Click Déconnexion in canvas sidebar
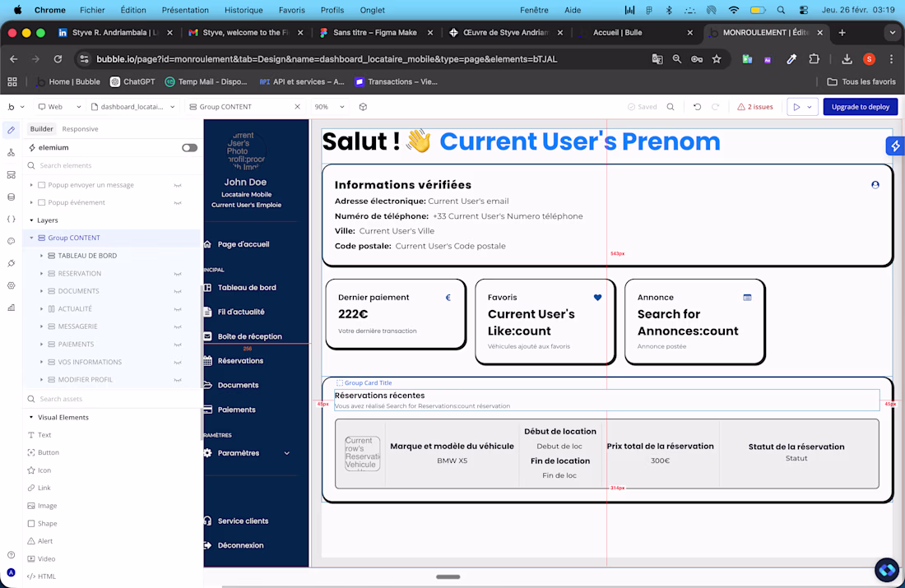Screen dimensions: 905x588 (240, 545)
